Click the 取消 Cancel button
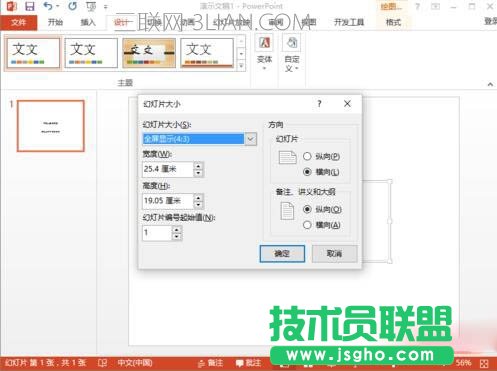497x371 pixels. pyautogui.click(x=334, y=254)
